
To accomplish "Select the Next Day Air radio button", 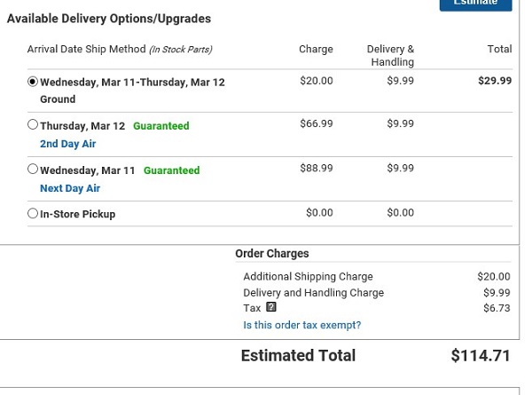I will click(33, 170).
